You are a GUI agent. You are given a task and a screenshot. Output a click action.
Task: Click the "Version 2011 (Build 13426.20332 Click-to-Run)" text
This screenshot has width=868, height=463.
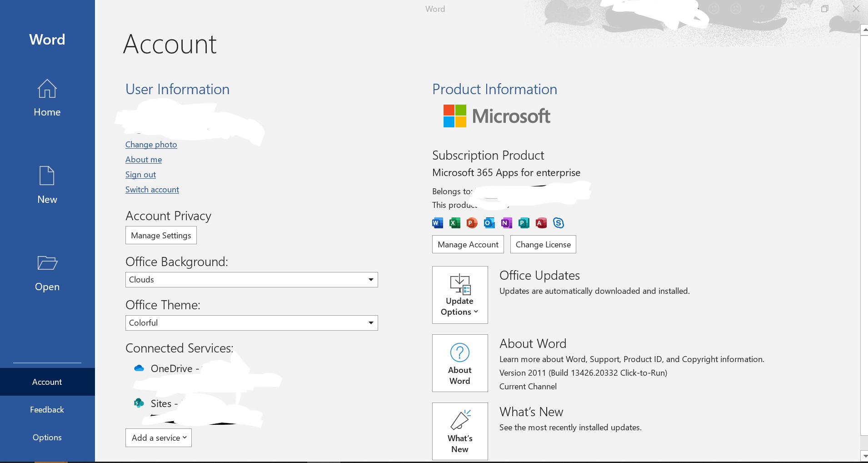coord(584,373)
